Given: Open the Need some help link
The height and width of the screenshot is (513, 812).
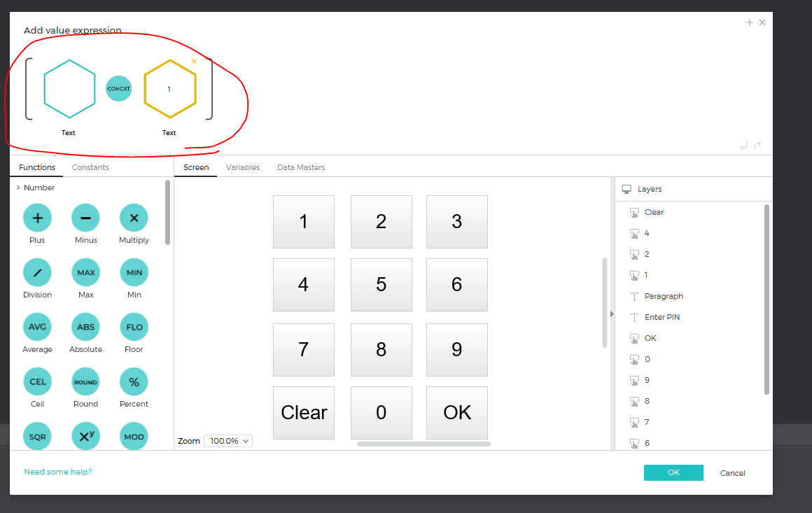Looking at the screenshot, I should click(x=58, y=472).
